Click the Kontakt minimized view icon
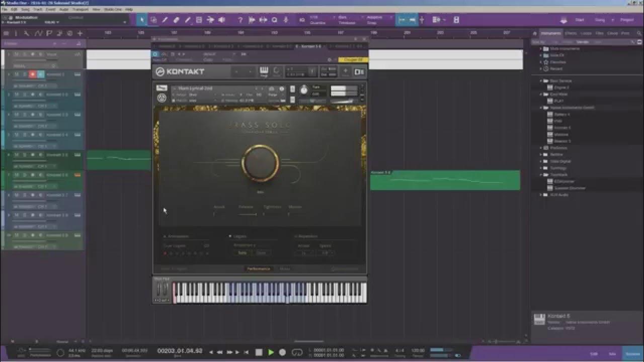This screenshot has height=362, width=644. [359, 72]
